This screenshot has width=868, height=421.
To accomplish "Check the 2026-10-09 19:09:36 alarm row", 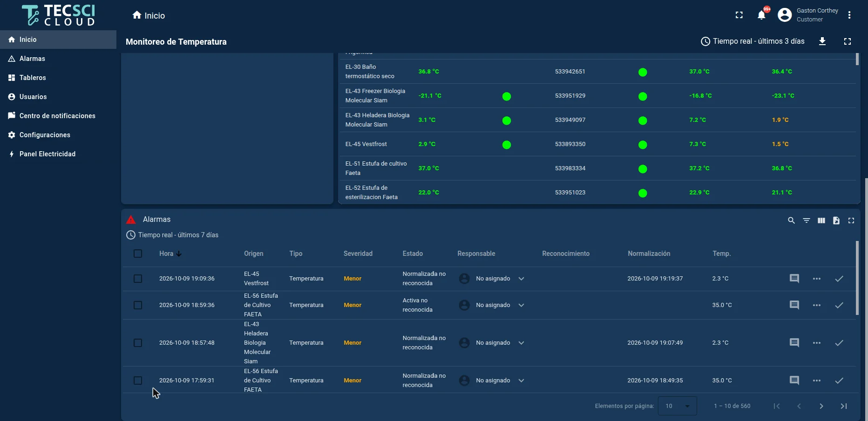I will pos(138,279).
